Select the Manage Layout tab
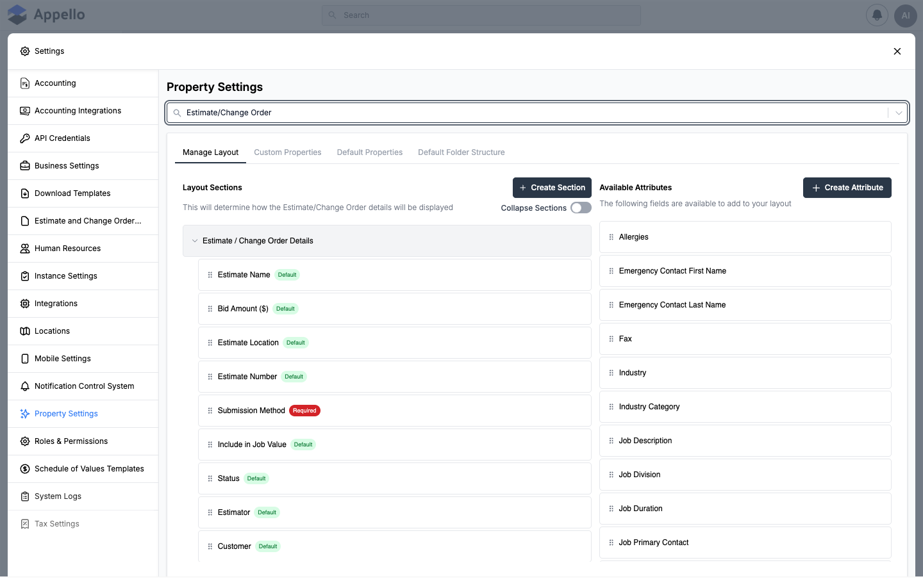Image resolution: width=923 pixels, height=588 pixels. pyautogui.click(x=210, y=152)
